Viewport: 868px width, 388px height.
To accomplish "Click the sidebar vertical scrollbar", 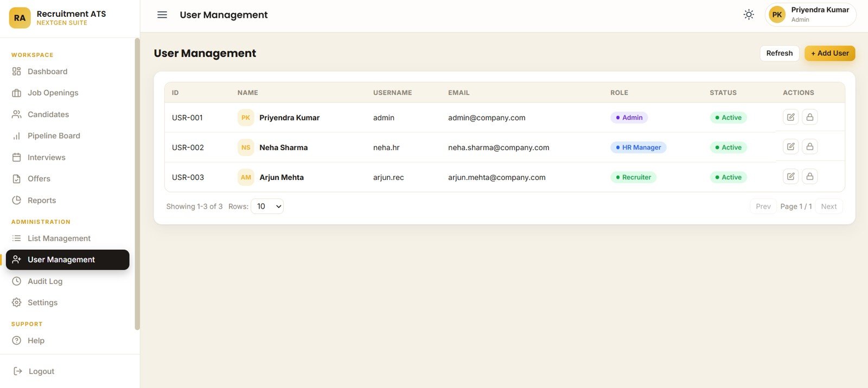I will pos(137,184).
